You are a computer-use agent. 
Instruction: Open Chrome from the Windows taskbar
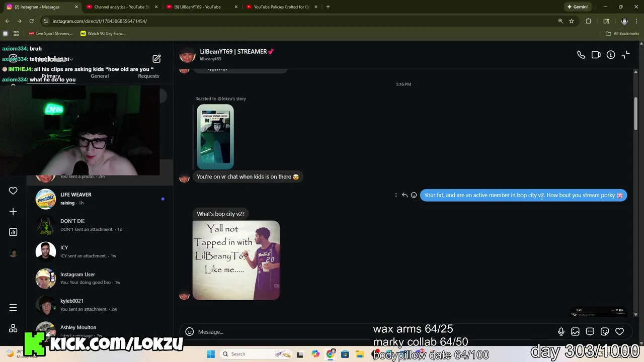click(x=330, y=354)
